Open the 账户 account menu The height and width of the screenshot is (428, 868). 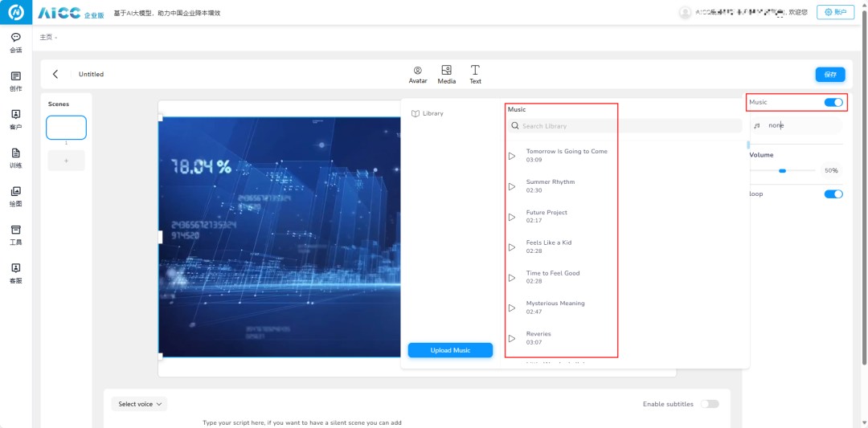(835, 12)
